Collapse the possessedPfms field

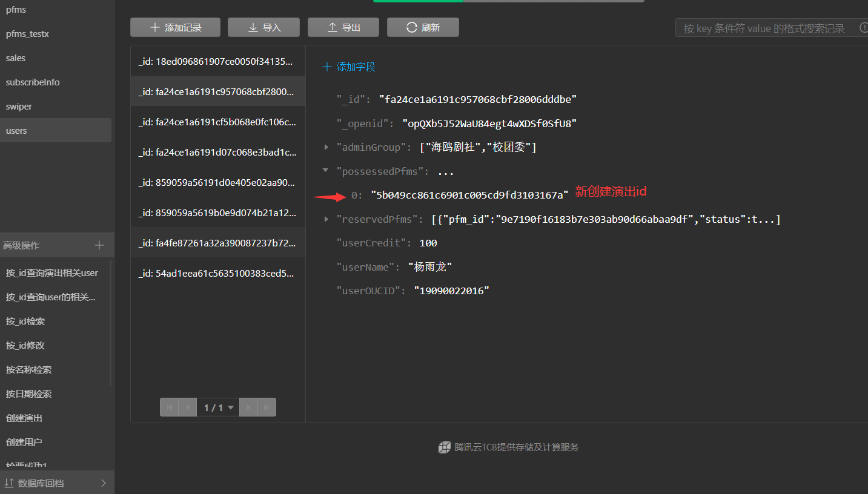pos(326,171)
